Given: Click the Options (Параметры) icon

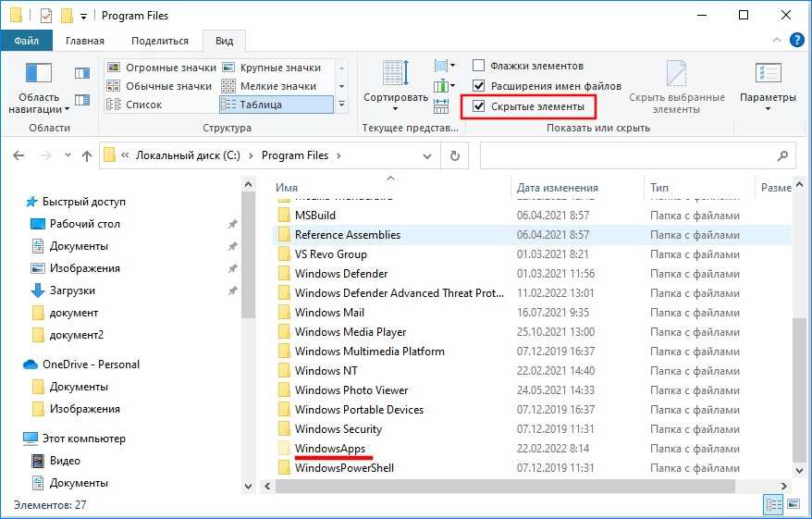Looking at the screenshot, I should pos(768,76).
